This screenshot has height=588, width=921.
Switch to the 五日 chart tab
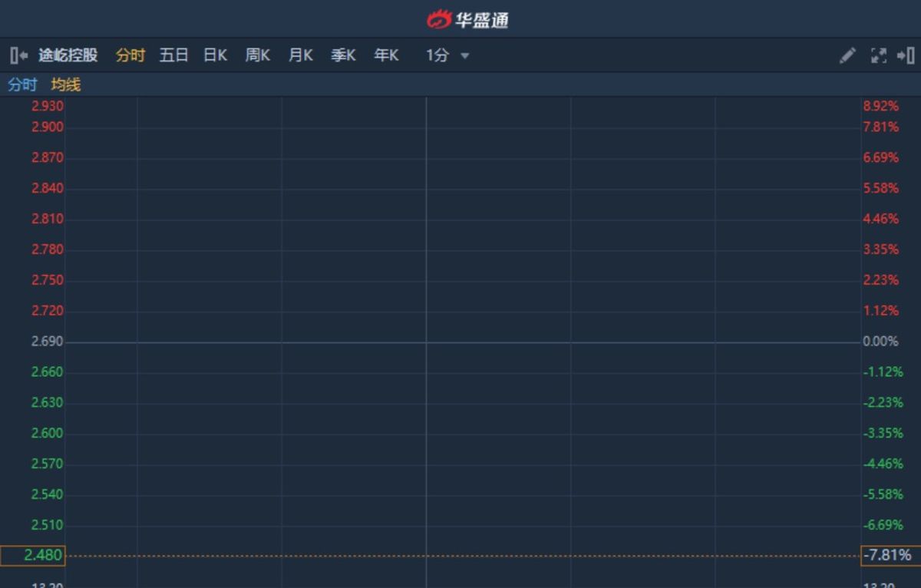(173, 55)
